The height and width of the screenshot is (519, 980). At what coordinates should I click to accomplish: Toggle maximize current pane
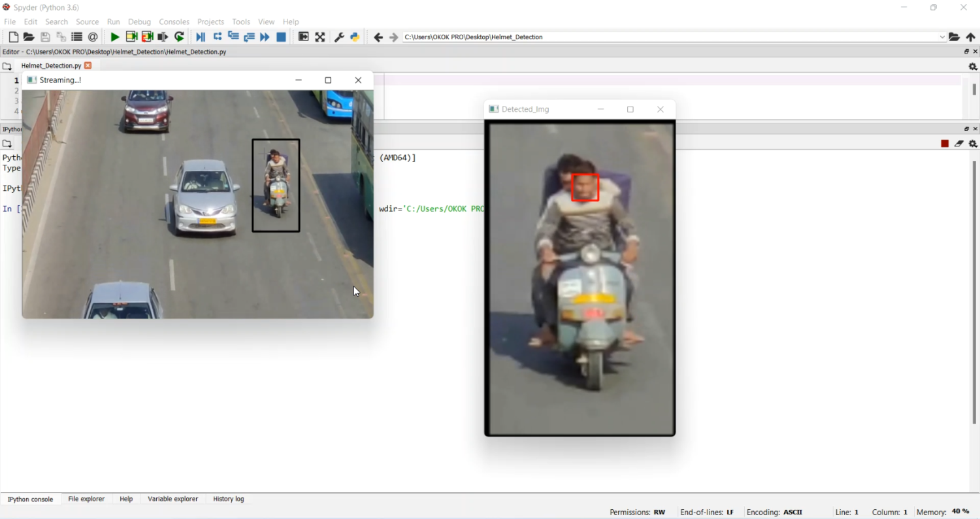(302, 37)
